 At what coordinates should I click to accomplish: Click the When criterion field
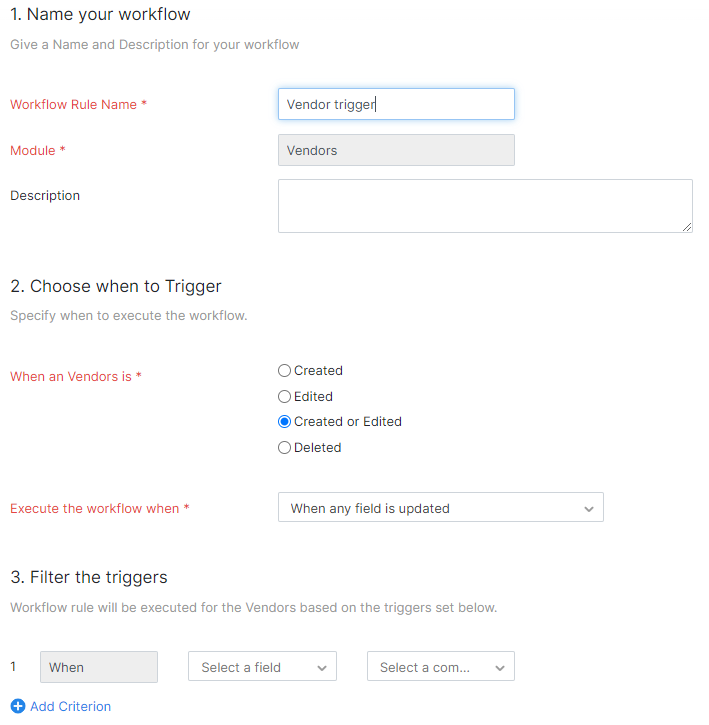click(98, 667)
